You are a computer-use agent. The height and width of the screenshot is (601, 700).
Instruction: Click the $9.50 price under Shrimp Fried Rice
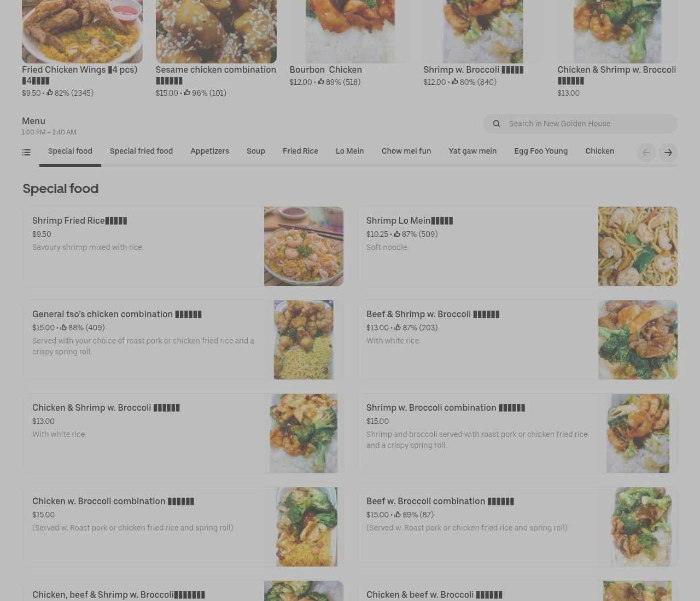[x=42, y=234]
